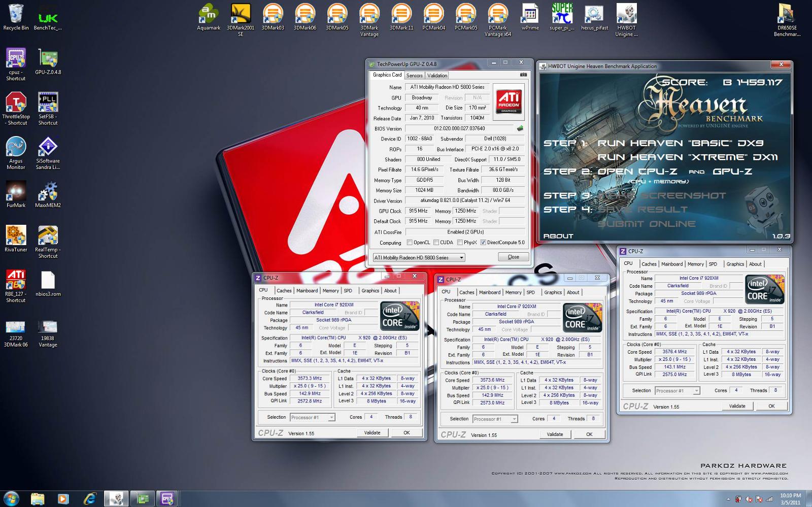Open the RBE_127 shortcut icon

point(16,286)
